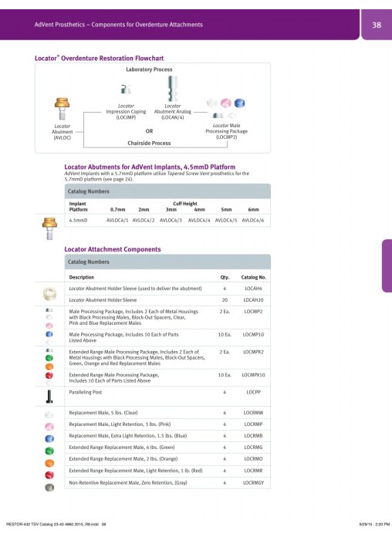Click the 'Cuff Height' column header
The width and height of the screenshot is (392, 537).
coord(185,204)
